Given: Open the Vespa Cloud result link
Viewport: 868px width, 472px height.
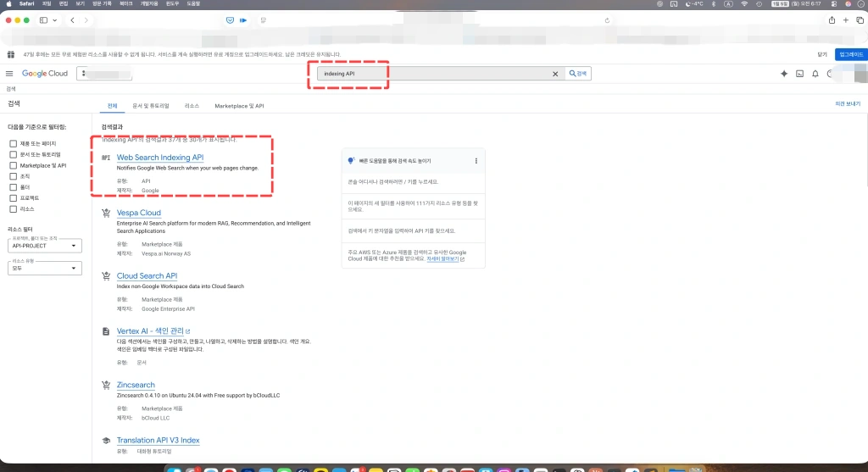Looking at the screenshot, I should click(139, 213).
